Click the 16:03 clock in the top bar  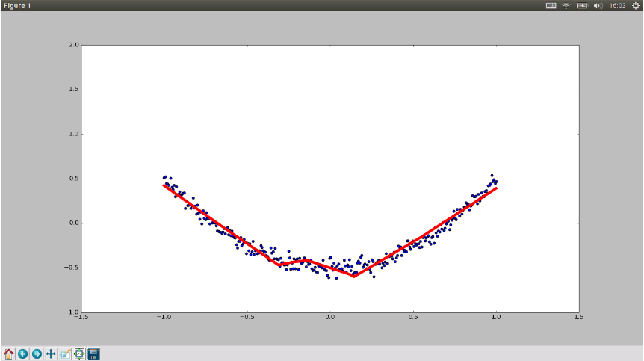pyautogui.click(x=617, y=6)
